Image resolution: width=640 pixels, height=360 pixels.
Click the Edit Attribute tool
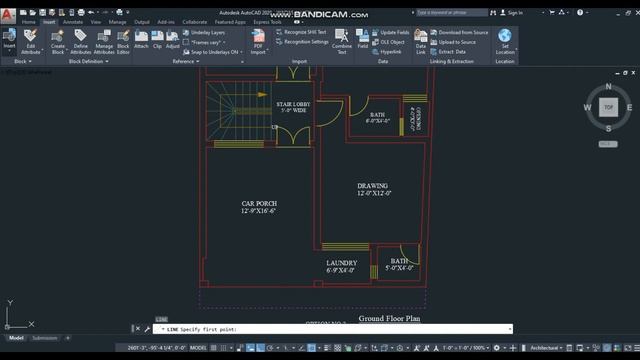pyautogui.click(x=31, y=42)
